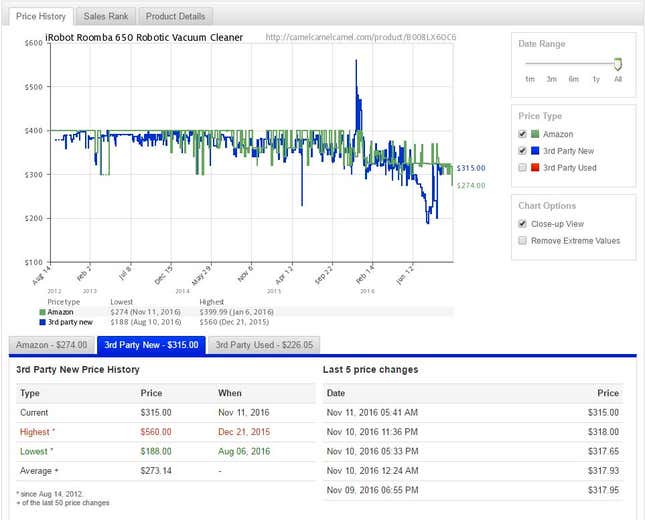
Task: Select the Amazon - $274.00 tab
Action: (51, 345)
